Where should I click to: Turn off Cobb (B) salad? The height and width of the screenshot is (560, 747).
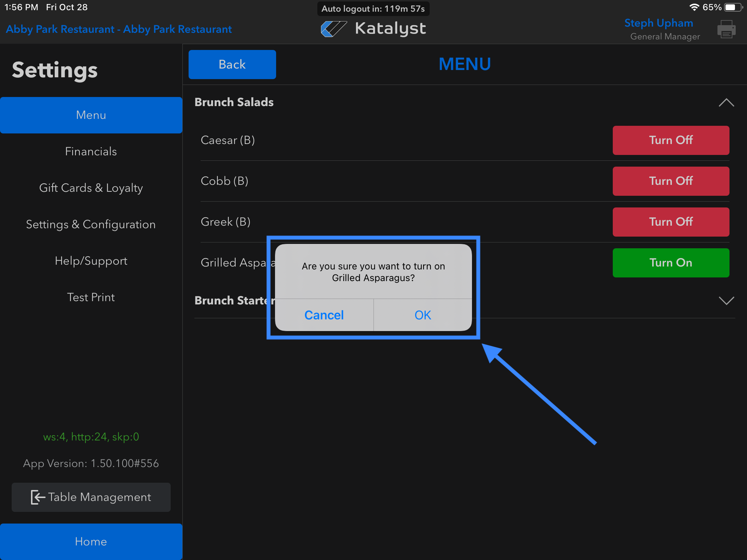pyautogui.click(x=670, y=181)
